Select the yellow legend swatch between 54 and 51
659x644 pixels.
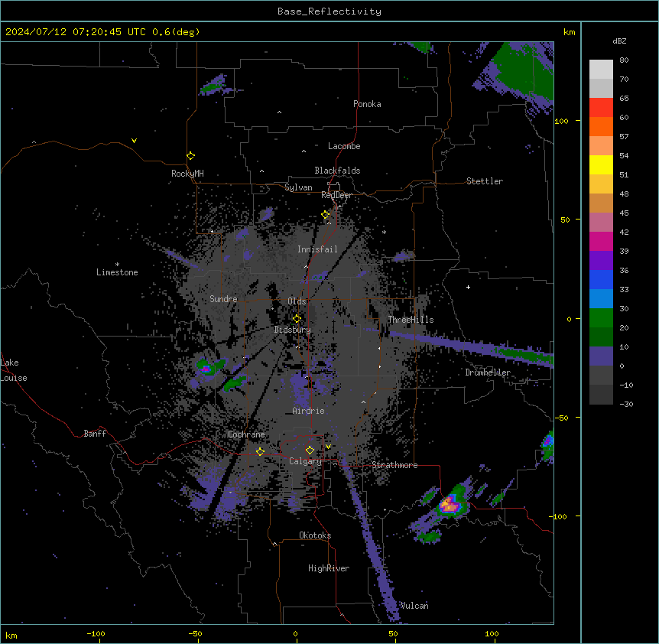[601, 164]
